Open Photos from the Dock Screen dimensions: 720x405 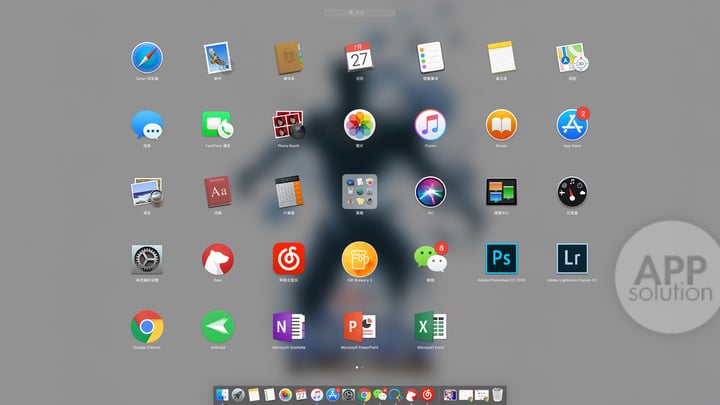coord(285,394)
